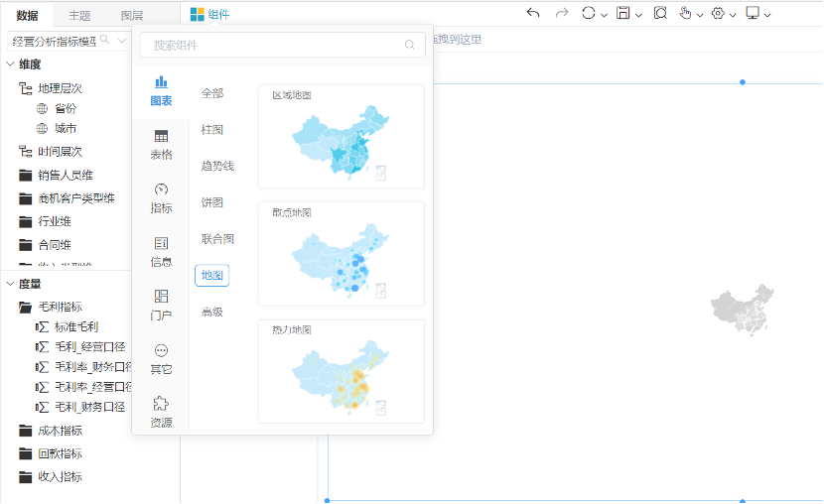
Task: Select the 地理层次 hierarchy item
Action: click(x=51, y=88)
